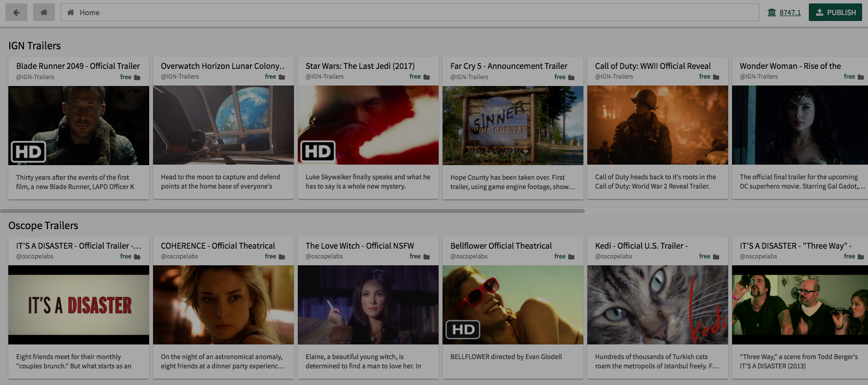Click the home icon button
Image resolution: width=868 pixels, height=385 pixels.
[44, 13]
